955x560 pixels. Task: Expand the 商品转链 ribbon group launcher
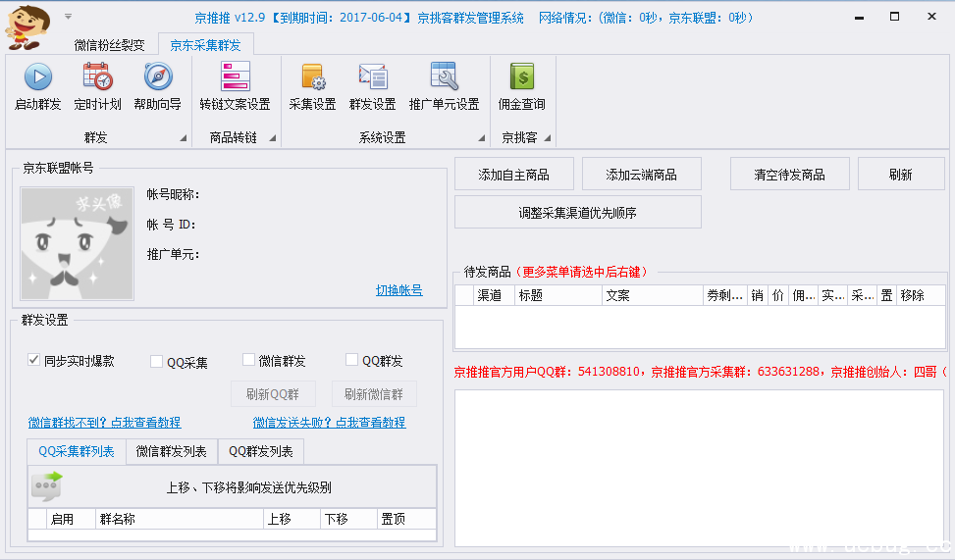point(272,138)
